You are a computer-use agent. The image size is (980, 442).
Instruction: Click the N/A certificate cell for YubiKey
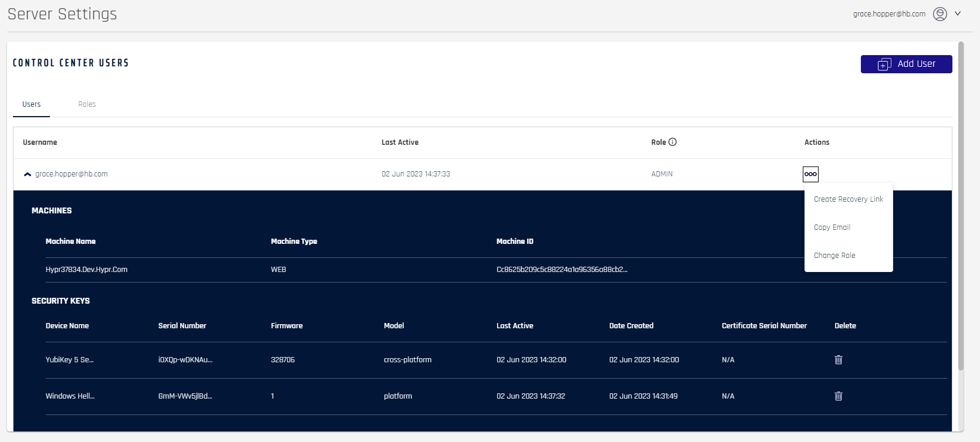click(x=728, y=360)
